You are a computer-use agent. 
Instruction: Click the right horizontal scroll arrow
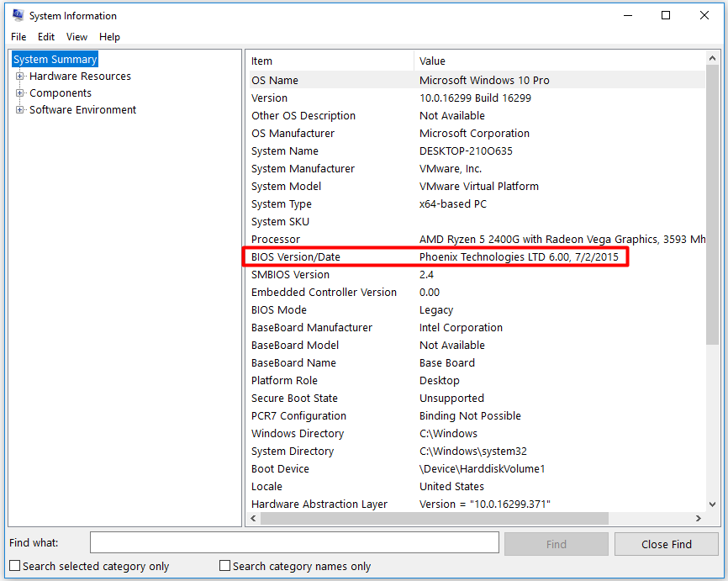[x=700, y=518]
